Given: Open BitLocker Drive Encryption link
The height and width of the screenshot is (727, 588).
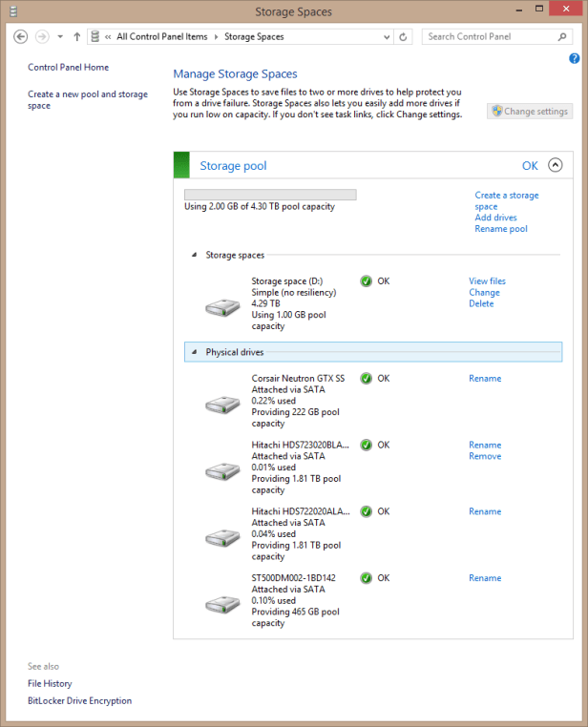Looking at the screenshot, I should tap(79, 700).
